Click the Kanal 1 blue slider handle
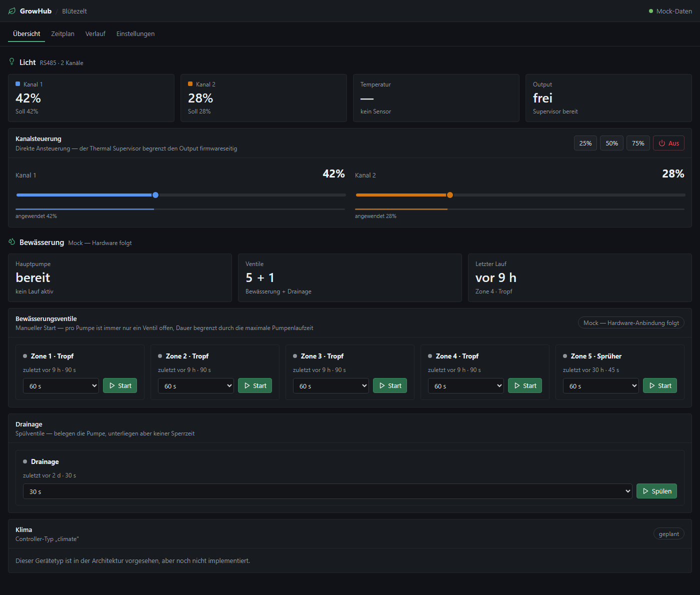The width and height of the screenshot is (700, 595). (x=155, y=195)
